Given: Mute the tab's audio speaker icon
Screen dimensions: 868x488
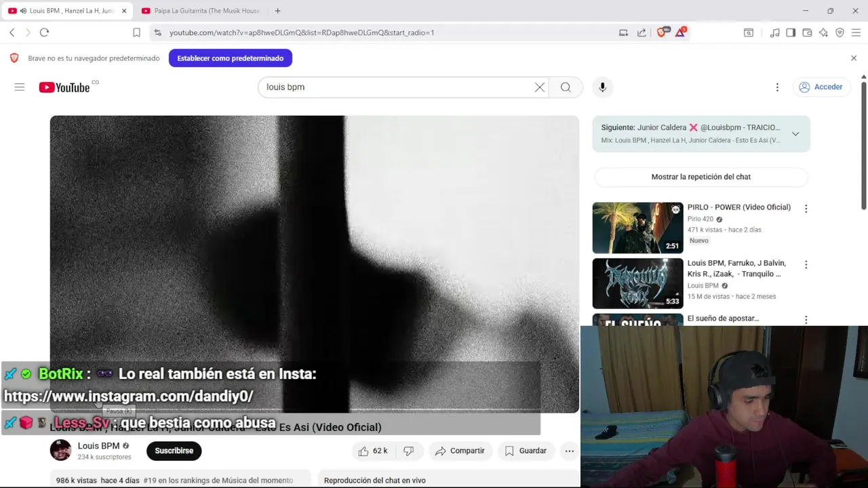Looking at the screenshot, I should click(24, 11).
